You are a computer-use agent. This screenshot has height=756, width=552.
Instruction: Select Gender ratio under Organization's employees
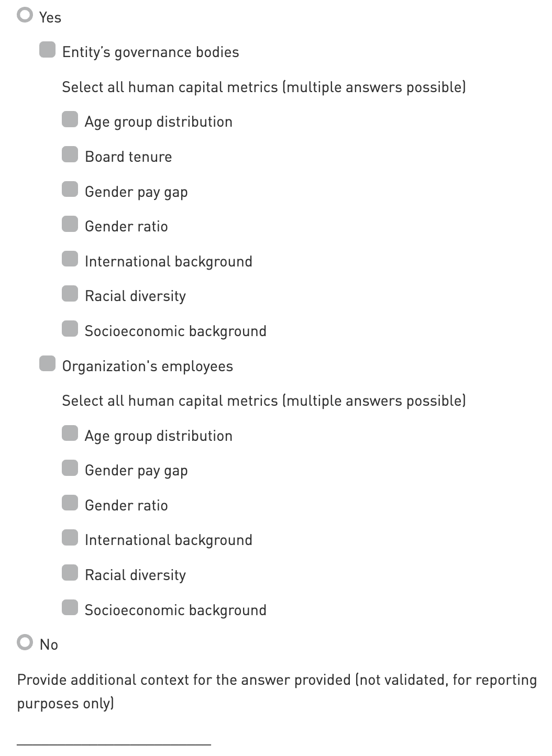click(70, 503)
